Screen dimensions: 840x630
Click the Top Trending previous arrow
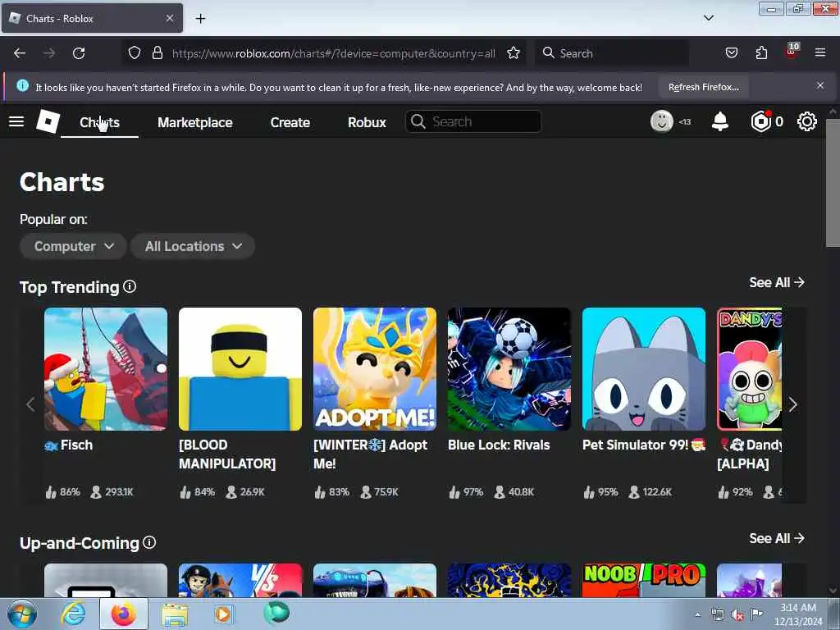click(x=30, y=404)
